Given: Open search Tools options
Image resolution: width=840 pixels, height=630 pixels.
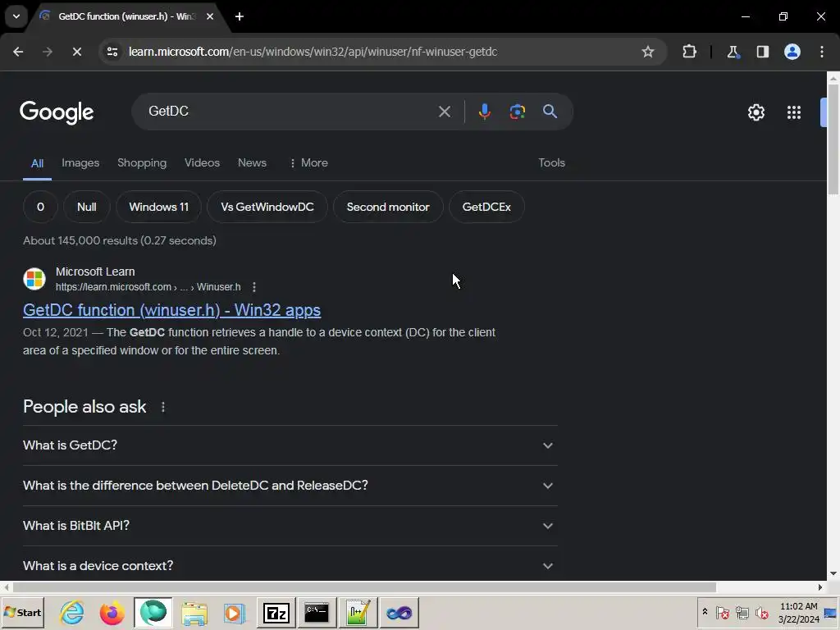Looking at the screenshot, I should coord(551,163).
